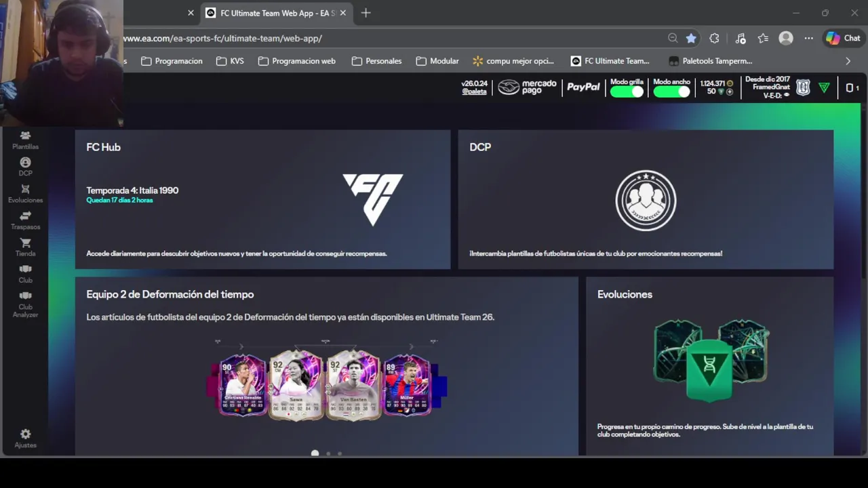Select the Müller 89 card
This screenshot has width=868, height=488.
click(407, 384)
